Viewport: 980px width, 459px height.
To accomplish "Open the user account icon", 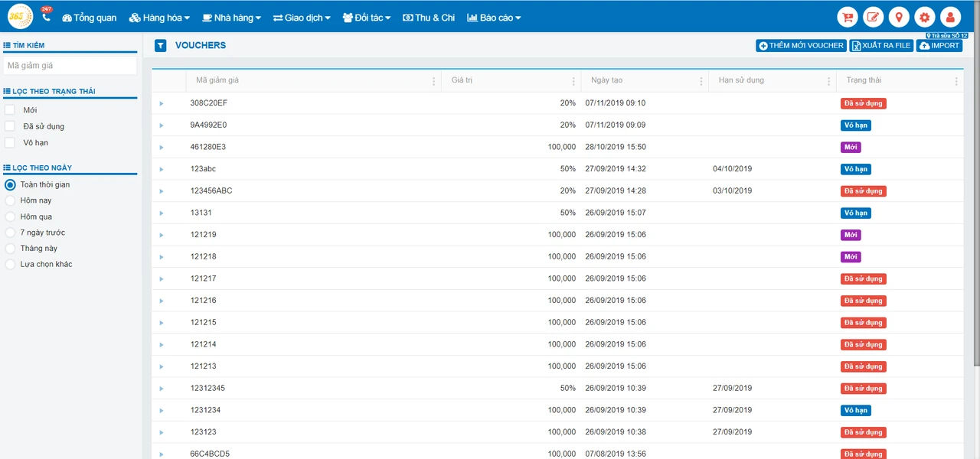I will tap(950, 18).
